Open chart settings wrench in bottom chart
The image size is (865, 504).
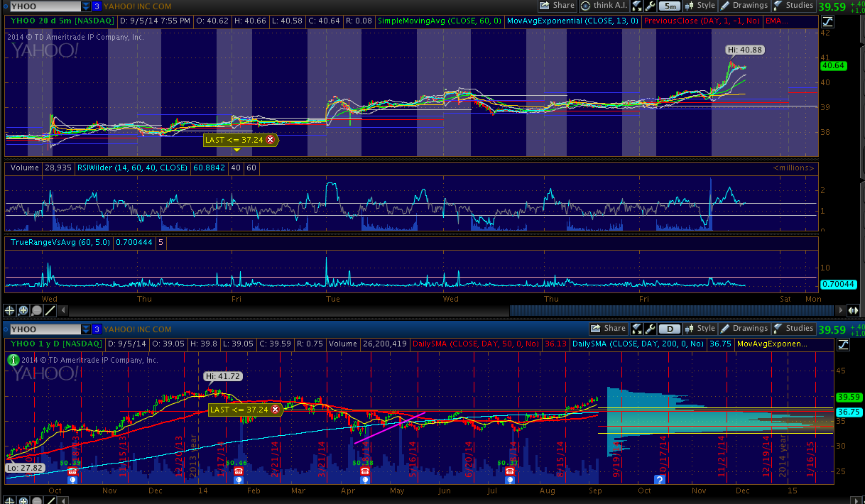(x=649, y=329)
